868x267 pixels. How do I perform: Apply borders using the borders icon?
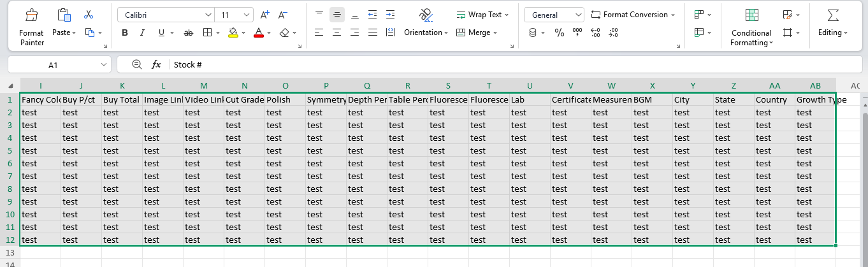pyautogui.click(x=207, y=32)
